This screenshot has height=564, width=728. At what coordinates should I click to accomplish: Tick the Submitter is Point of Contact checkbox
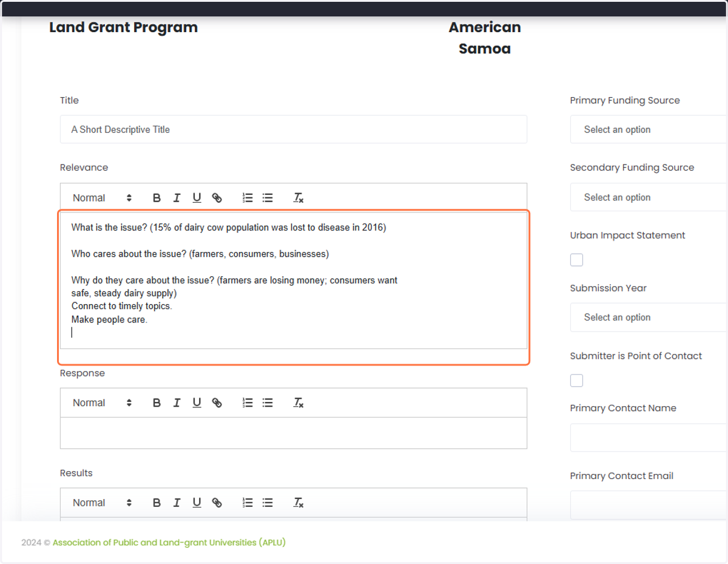[x=576, y=381]
